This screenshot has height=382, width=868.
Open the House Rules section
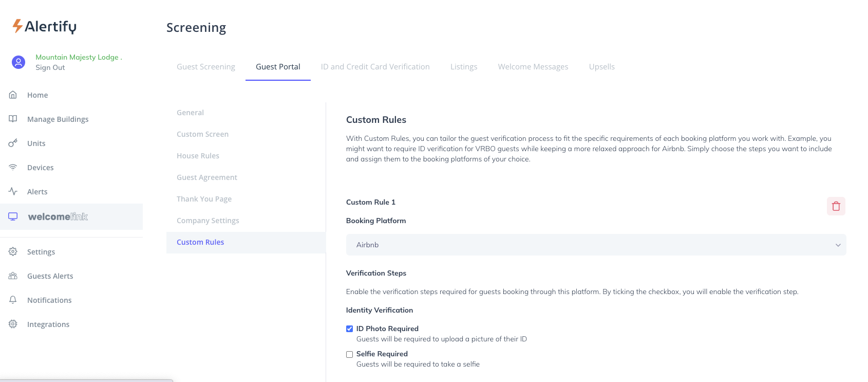(x=198, y=156)
